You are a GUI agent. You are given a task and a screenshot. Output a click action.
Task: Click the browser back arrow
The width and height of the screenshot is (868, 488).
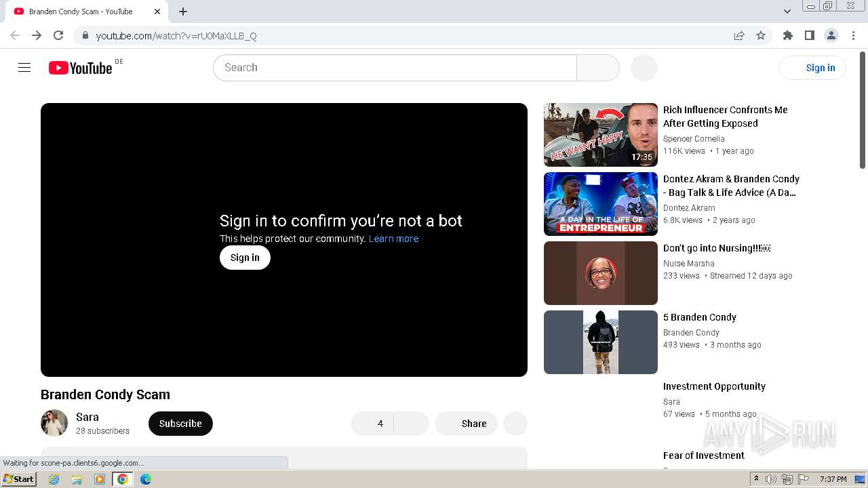pyautogui.click(x=15, y=35)
